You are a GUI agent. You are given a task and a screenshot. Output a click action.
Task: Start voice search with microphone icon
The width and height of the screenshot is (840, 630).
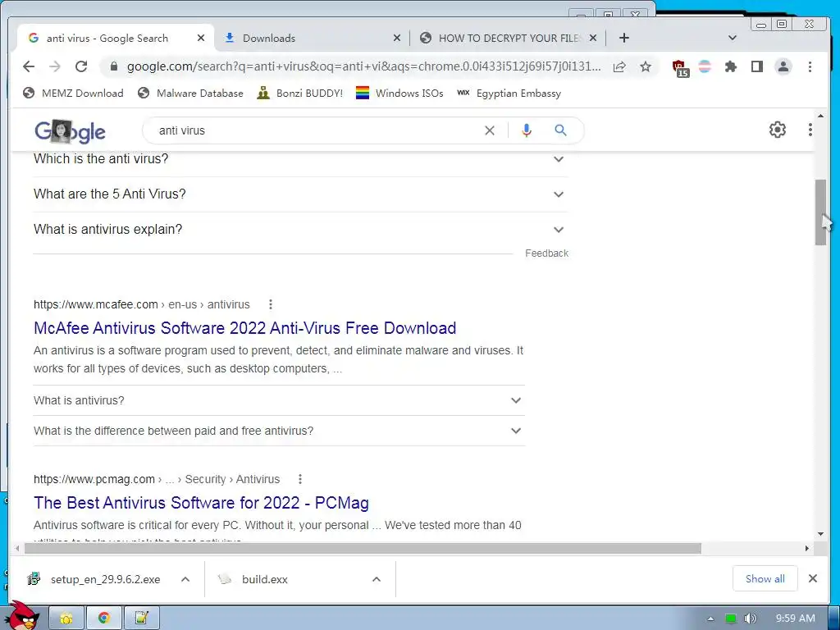pos(527,130)
